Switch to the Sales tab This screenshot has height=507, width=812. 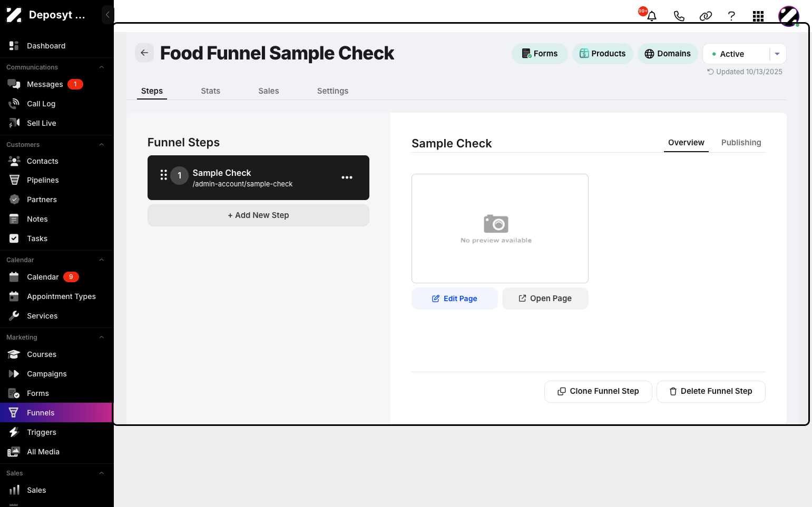pyautogui.click(x=268, y=91)
